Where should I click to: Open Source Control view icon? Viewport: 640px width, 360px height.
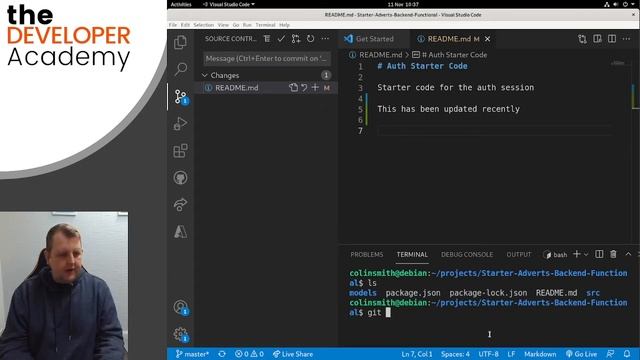[x=180, y=96]
